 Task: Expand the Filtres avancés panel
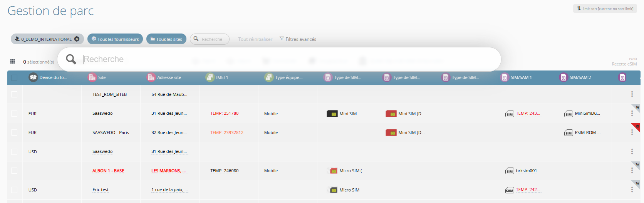(x=298, y=39)
